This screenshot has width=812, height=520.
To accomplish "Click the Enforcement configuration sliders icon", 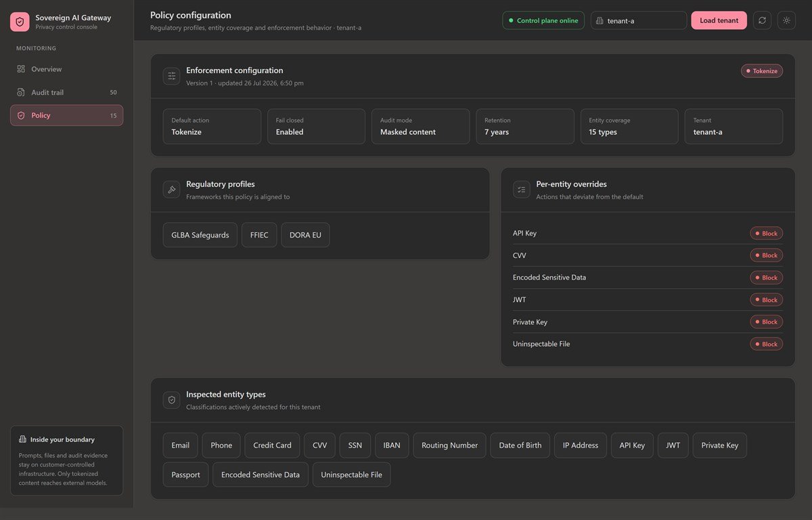I will coord(171,76).
